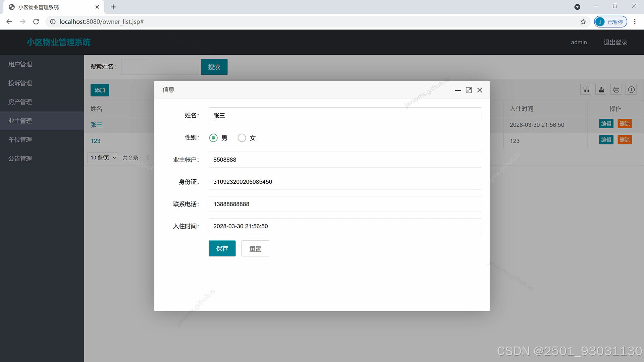Open 车位管理 in the sidebar
Viewport: 644px width, 362px height.
(x=42, y=139)
